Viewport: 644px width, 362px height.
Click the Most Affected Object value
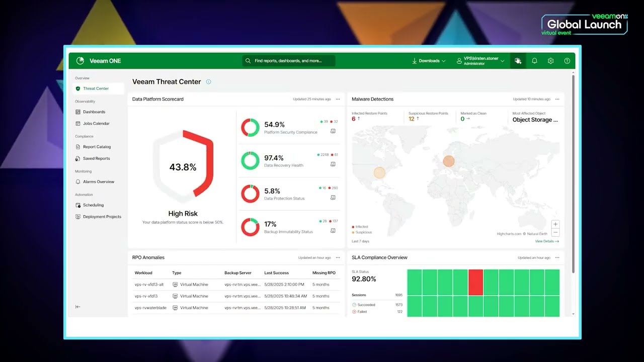535,120
